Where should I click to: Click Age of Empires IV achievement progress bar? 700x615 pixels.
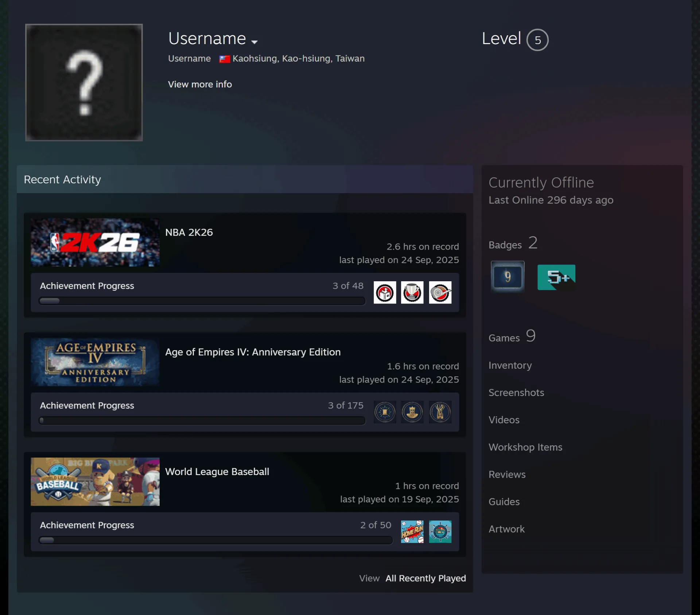(x=202, y=420)
